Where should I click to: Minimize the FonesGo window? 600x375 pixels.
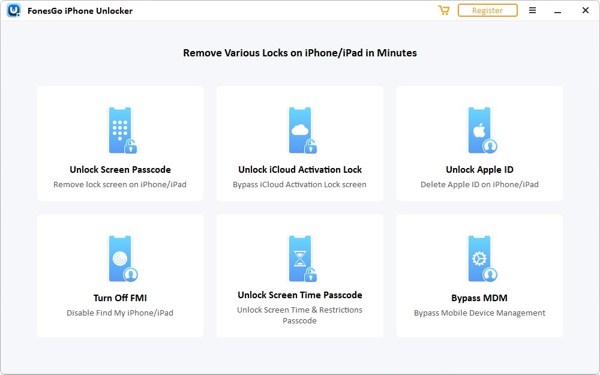pyautogui.click(x=558, y=11)
